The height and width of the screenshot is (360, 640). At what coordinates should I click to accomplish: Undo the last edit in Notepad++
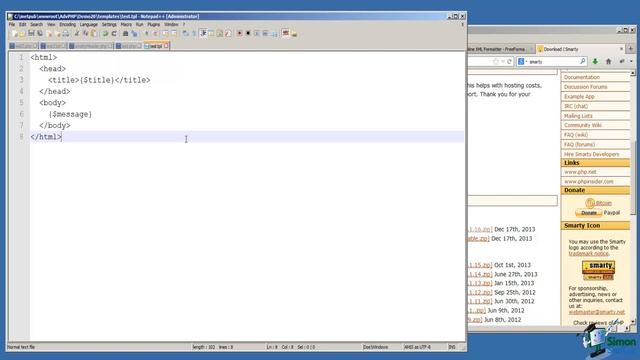[x=105, y=33]
